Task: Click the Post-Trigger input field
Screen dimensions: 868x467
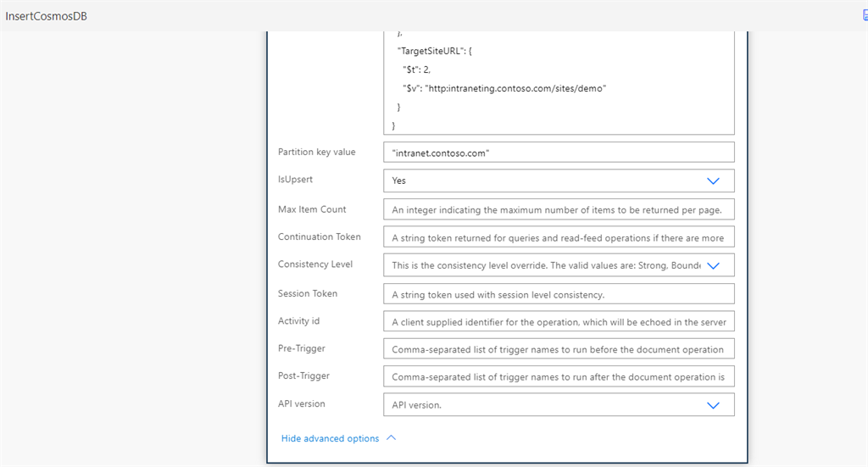Action: pos(559,375)
